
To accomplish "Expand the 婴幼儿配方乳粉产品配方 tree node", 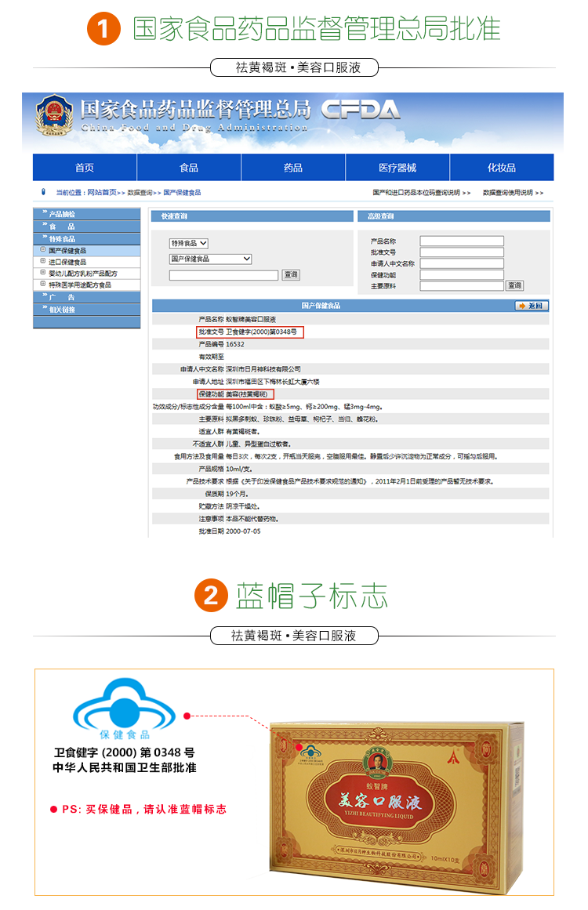I will [x=42, y=273].
